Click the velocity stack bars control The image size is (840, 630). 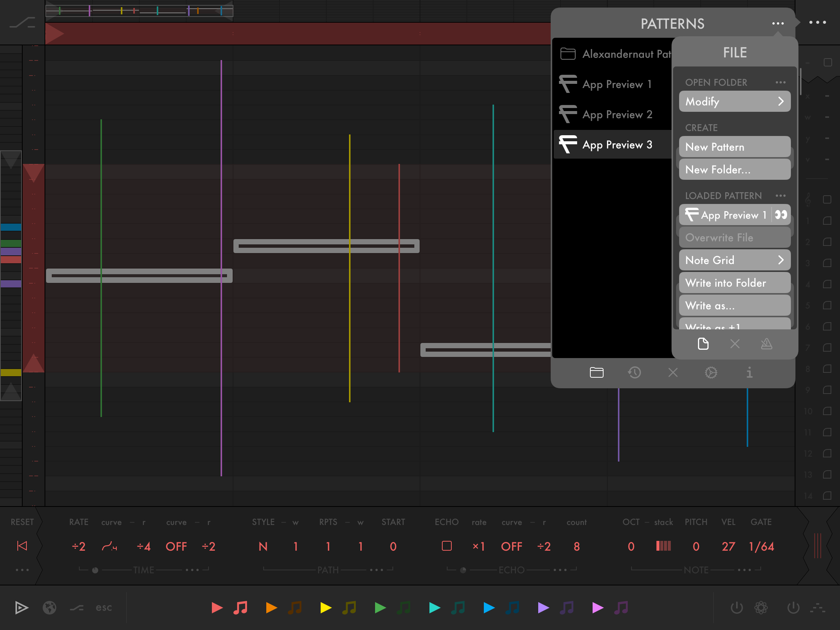click(x=663, y=546)
